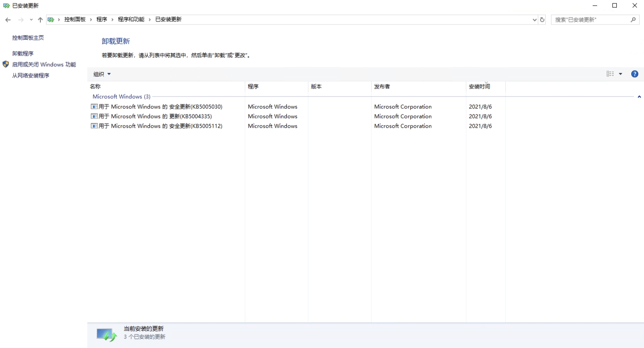
Task: Open 控制面板 breadcrumb in address bar
Action: coord(75,19)
